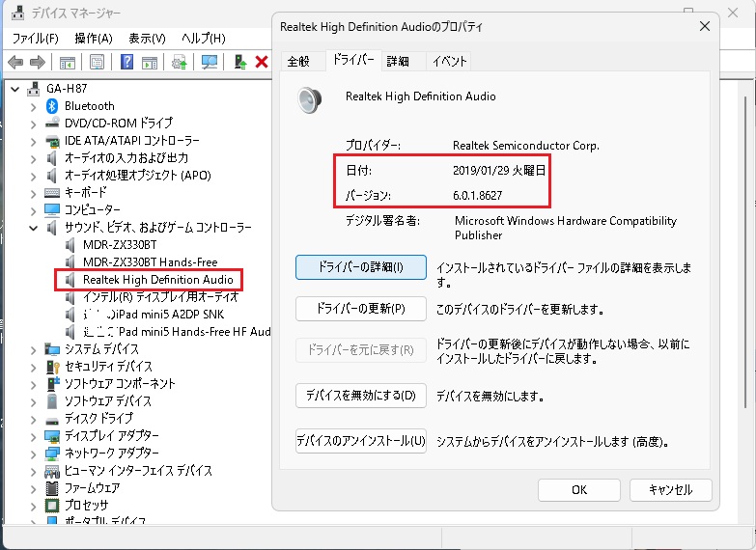756x550 pixels.
Task: Expand ディスプレイ アダプター category
Action: pyautogui.click(x=33, y=436)
